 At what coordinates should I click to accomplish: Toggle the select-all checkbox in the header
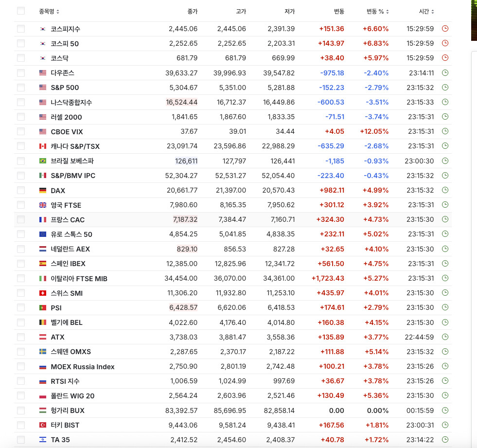coord(21,11)
